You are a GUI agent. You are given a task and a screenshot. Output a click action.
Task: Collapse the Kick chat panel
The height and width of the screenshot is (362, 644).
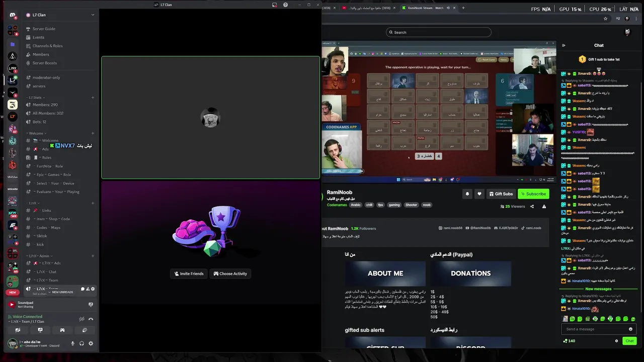(x=563, y=45)
